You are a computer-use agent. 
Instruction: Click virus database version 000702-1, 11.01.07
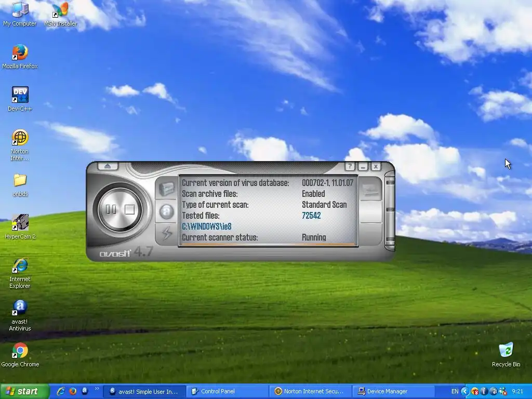coord(327,183)
